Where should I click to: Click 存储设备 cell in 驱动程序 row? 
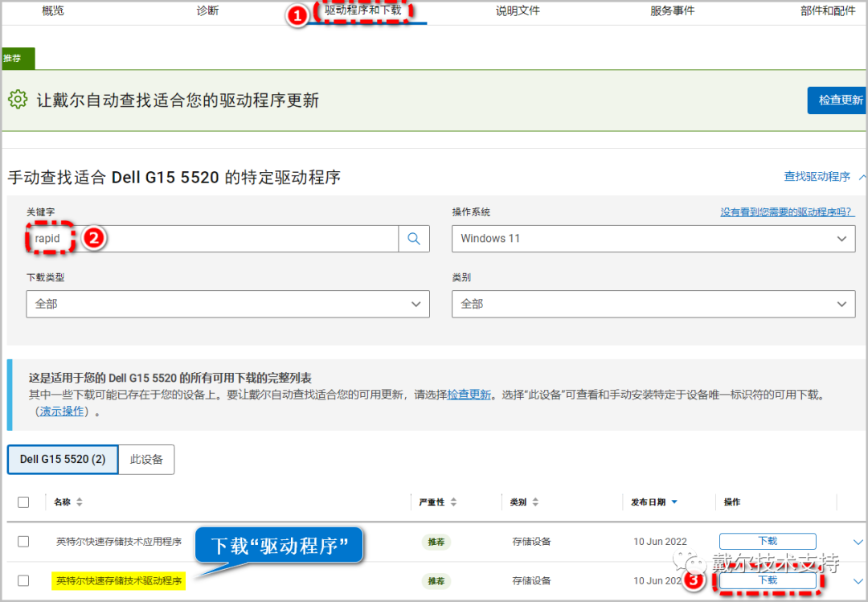pos(531,581)
